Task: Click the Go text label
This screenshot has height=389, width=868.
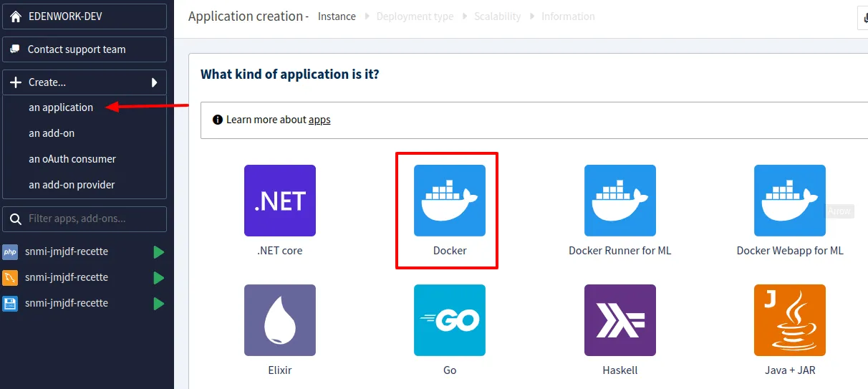Action: pos(450,370)
